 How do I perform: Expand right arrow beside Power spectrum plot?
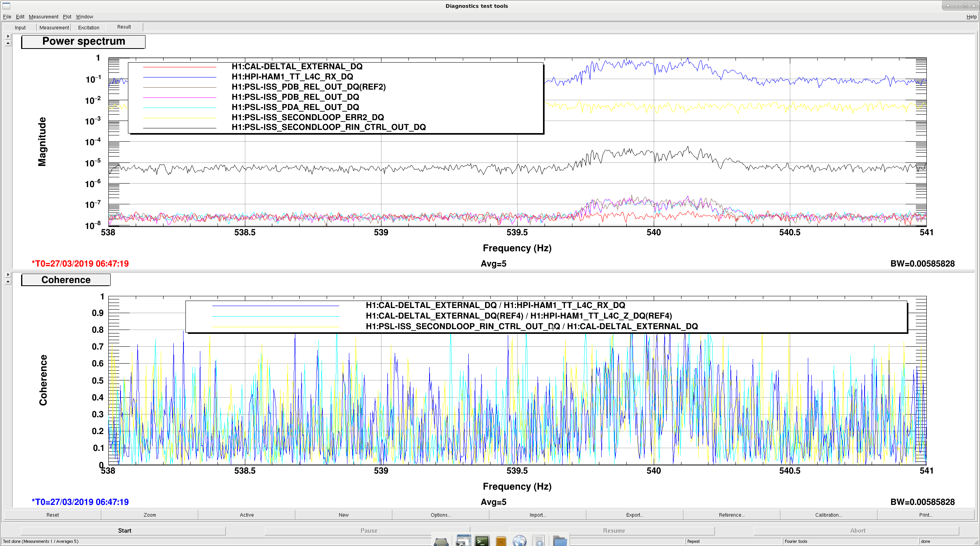point(8,36)
